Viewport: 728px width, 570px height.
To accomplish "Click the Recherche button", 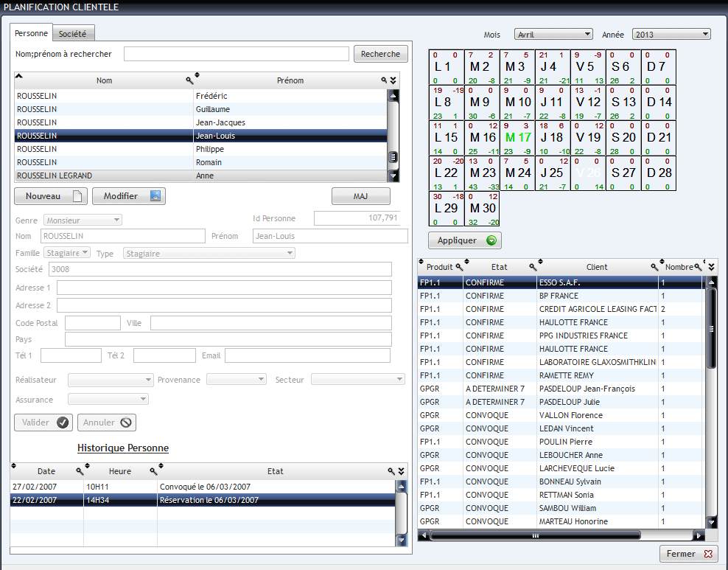I will coord(380,54).
